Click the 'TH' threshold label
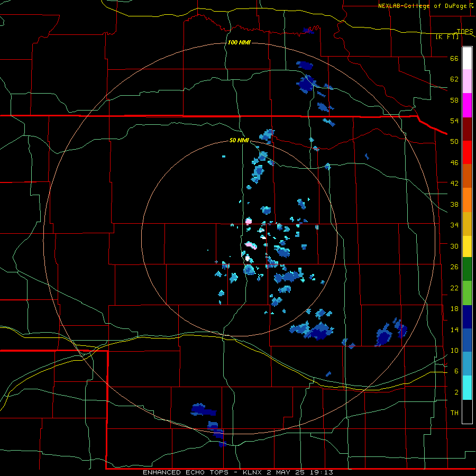476x476 pixels. 454,413
